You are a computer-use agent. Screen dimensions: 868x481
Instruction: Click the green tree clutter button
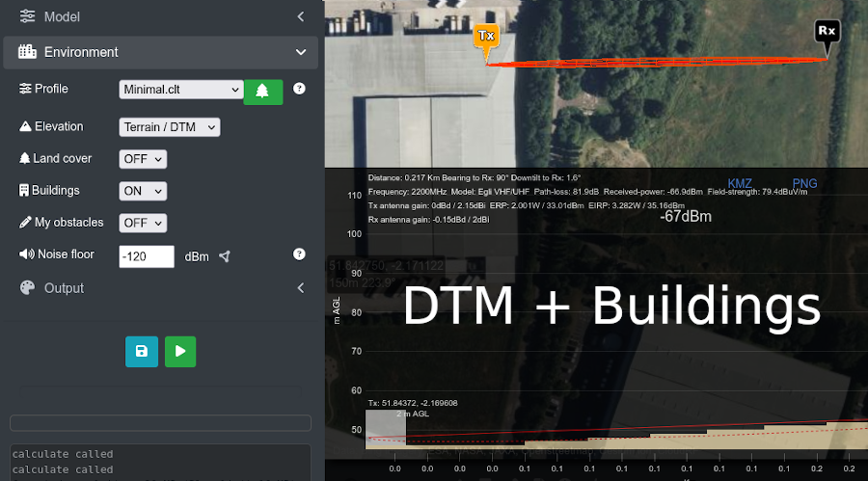coord(263,92)
